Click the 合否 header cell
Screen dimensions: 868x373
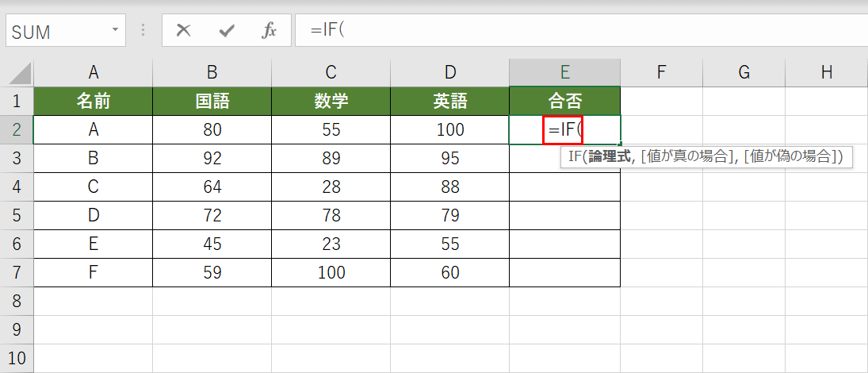pyautogui.click(x=564, y=101)
